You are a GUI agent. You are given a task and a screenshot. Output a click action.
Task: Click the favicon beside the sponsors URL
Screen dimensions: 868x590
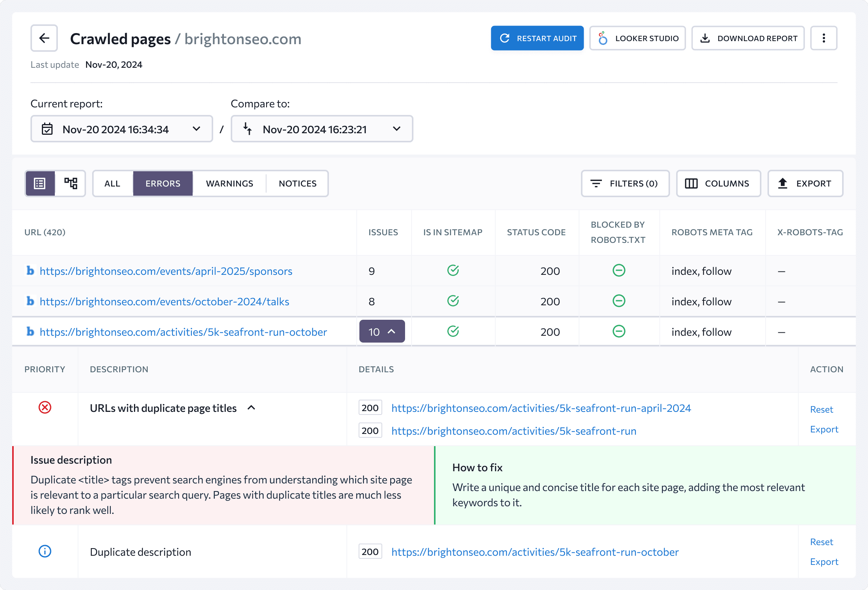(30, 271)
